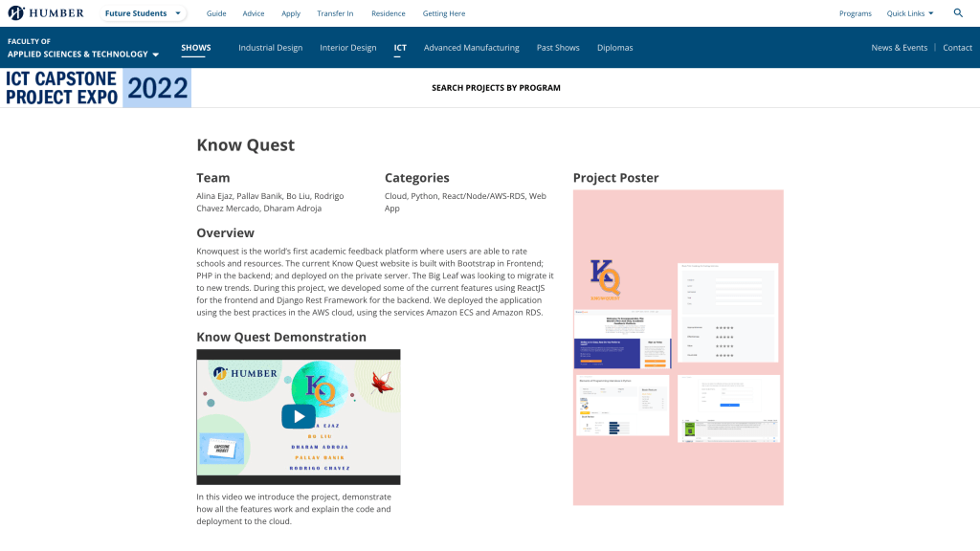The height and width of the screenshot is (551, 980).
Task: Open Advanced Manufacturing page
Action: [x=471, y=48]
